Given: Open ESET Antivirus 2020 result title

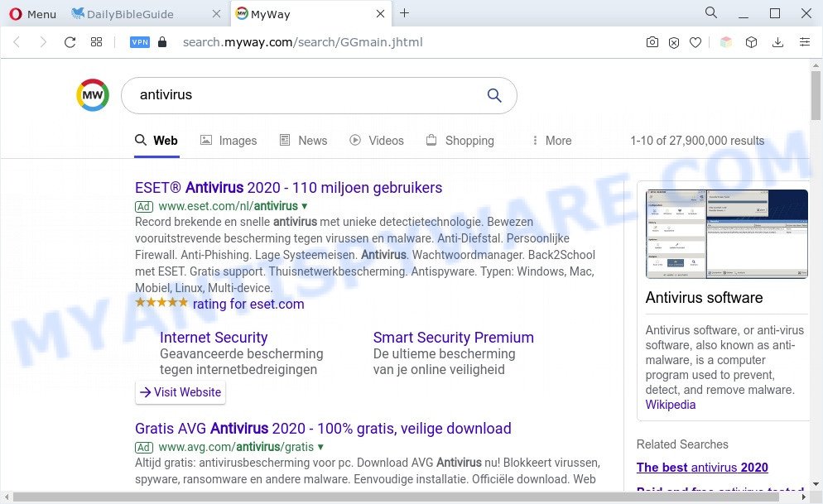Looking at the screenshot, I should (289, 188).
